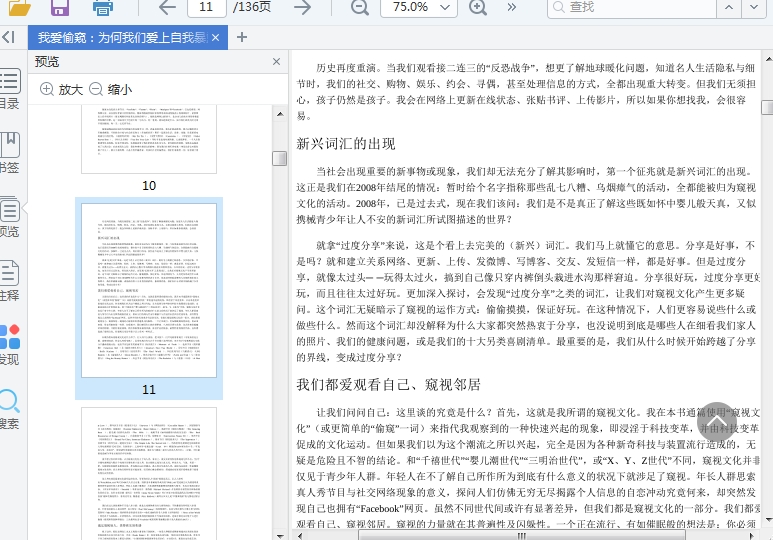Click the page number input field
Viewport: 773px width, 540px height.
(x=206, y=7)
